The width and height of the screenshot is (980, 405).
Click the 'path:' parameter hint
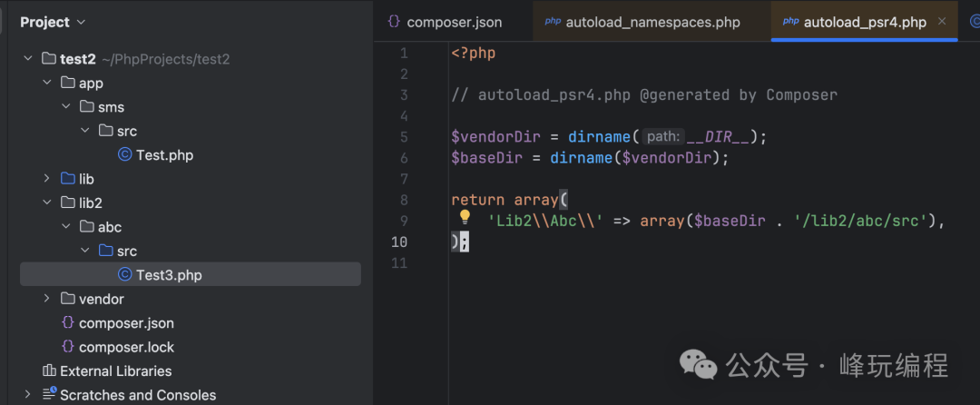(663, 137)
